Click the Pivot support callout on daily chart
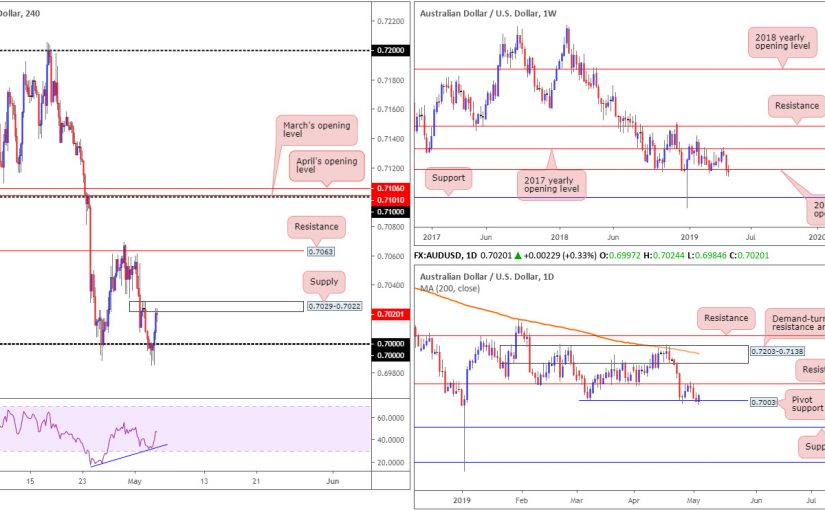The image size is (825, 510). tap(808, 404)
